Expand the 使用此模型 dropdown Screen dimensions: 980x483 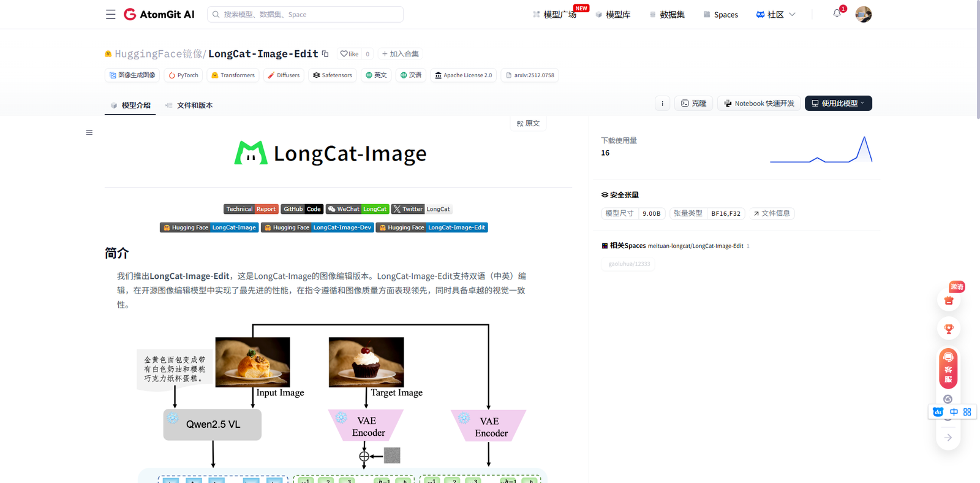click(838, 104)
